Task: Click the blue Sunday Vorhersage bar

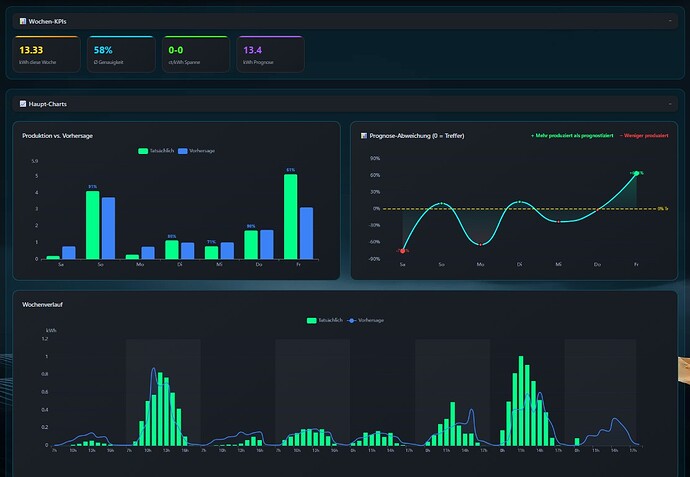Action: click(x=108, y=228)
